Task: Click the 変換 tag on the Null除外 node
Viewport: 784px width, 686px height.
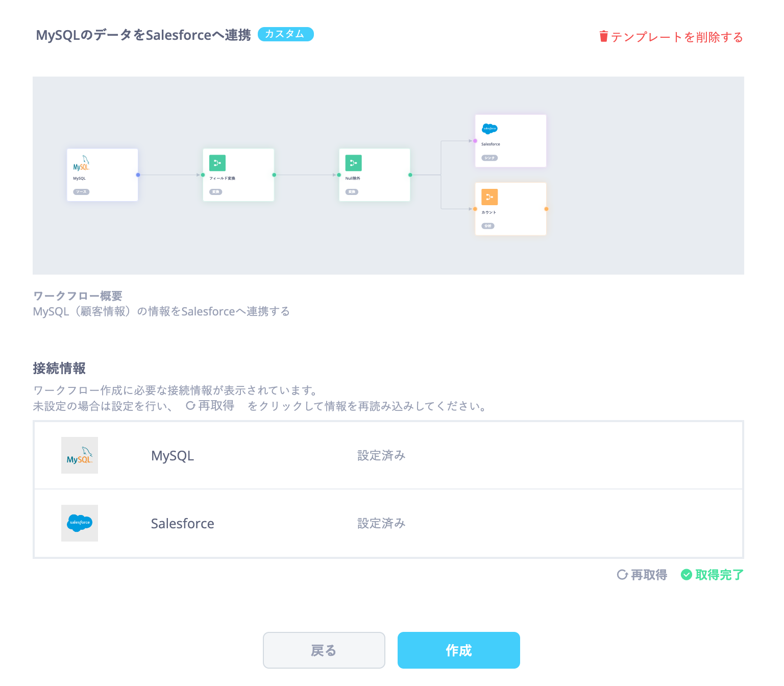Action: (352, 192)
